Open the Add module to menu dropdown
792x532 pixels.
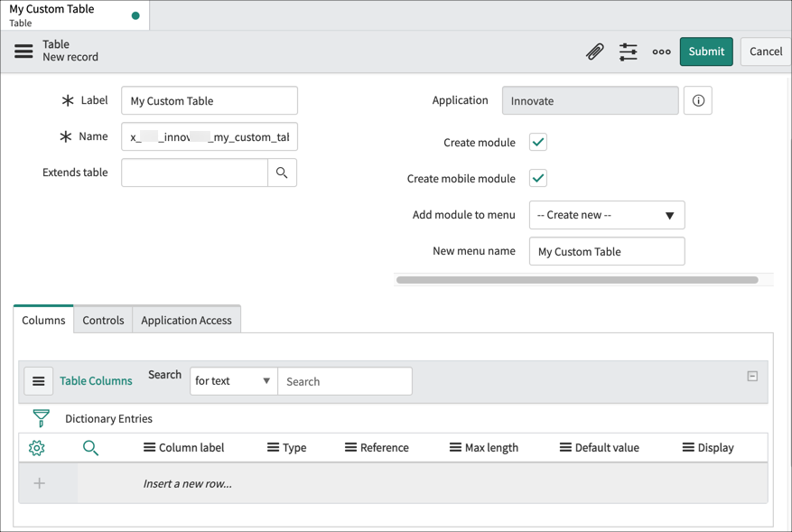(606, 215)
